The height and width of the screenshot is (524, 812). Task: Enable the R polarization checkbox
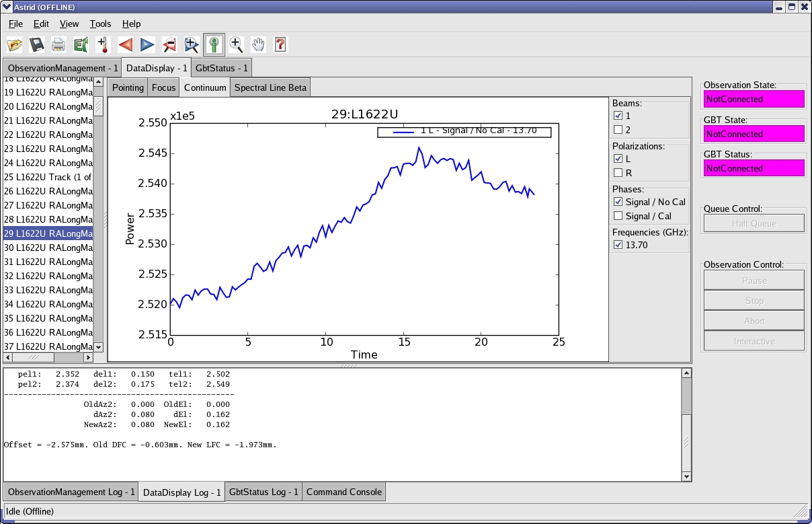[x=618, y=173]
